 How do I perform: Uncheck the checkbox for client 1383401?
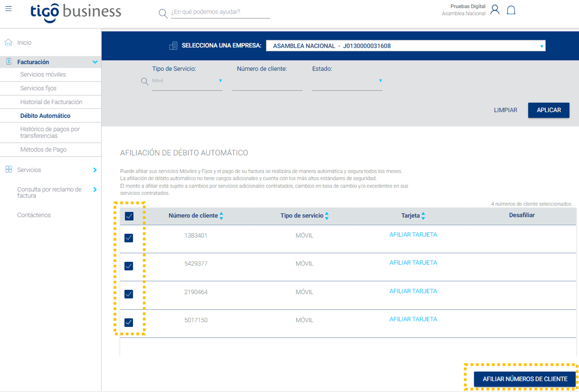129,238
